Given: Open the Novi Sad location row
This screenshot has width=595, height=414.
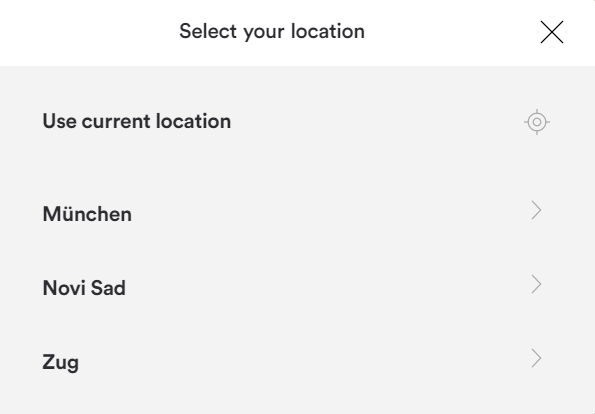Looking at the screenshot, I should pyautogui.click(x=298, y=287).
